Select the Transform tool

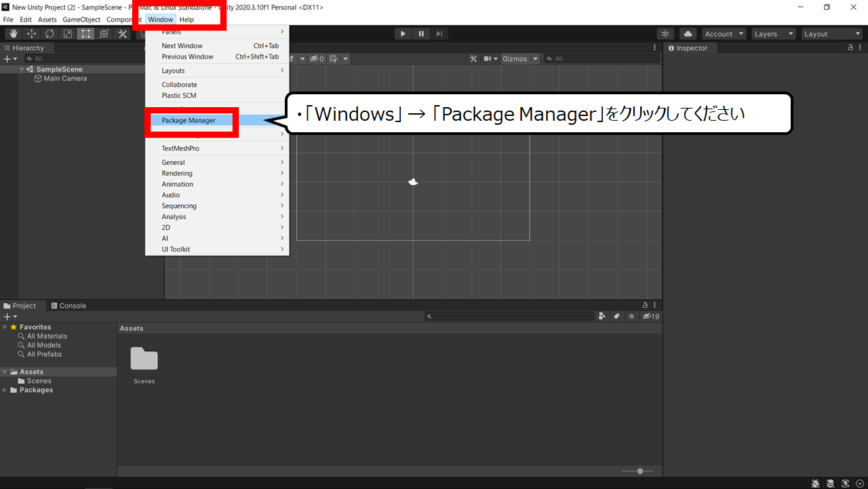(x=104, y=34)
